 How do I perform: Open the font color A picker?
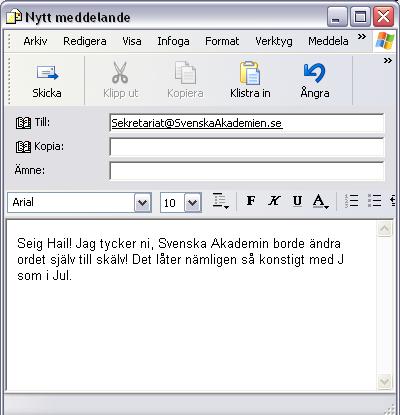pos(321,201)
